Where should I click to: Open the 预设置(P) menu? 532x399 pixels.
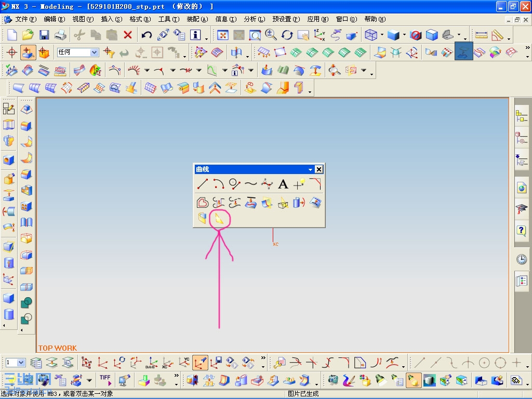point(286,19)
